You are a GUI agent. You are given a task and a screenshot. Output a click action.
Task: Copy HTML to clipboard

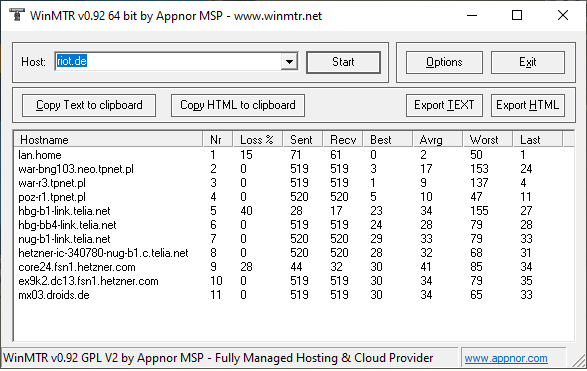[238, 105]
